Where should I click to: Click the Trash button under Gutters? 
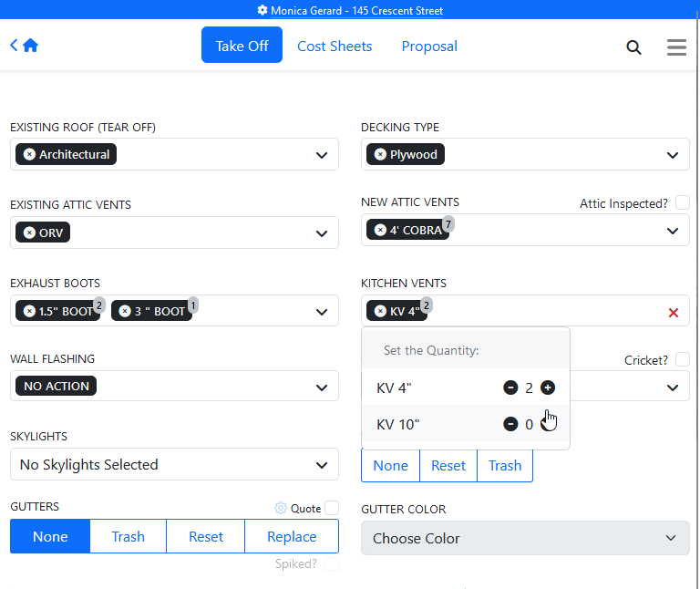pos(128,537)
